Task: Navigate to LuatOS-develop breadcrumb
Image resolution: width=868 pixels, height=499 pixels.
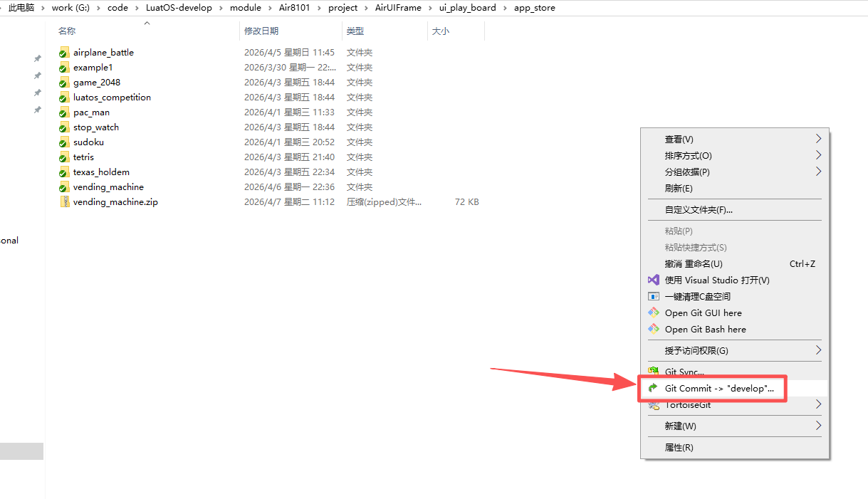Action: (x=179, y=8)
